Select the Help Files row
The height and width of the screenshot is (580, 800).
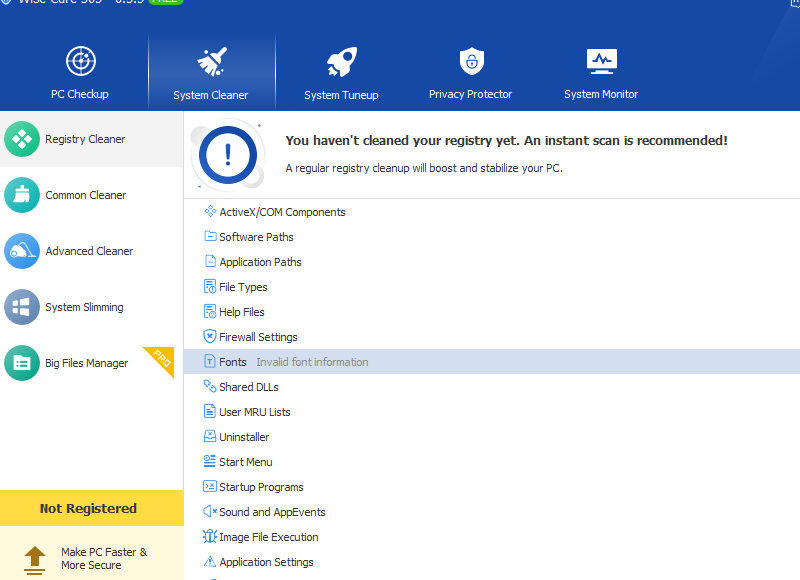pos(492,312)
